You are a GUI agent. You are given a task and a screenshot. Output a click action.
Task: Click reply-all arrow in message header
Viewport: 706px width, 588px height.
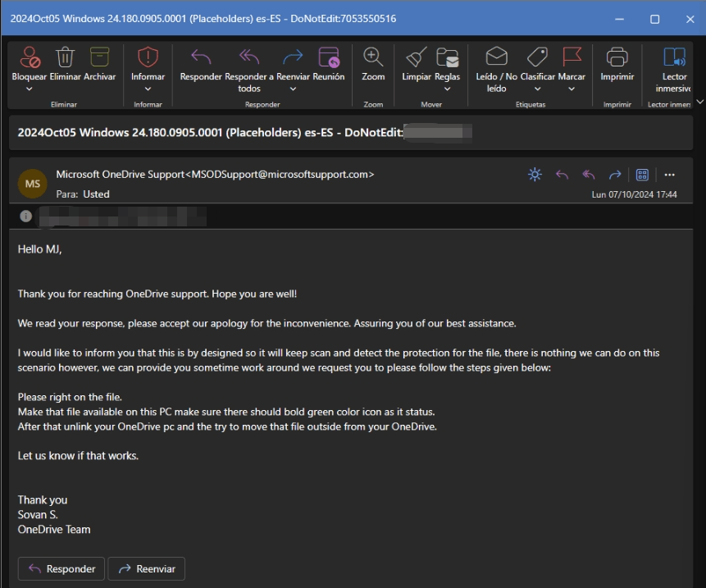pos(589,174)
